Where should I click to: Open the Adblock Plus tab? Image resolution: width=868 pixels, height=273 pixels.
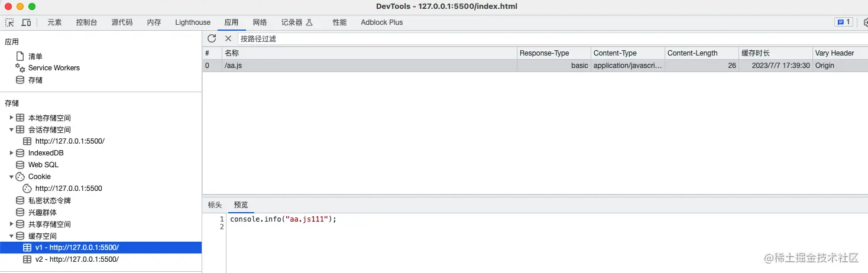tap(382, 22)
